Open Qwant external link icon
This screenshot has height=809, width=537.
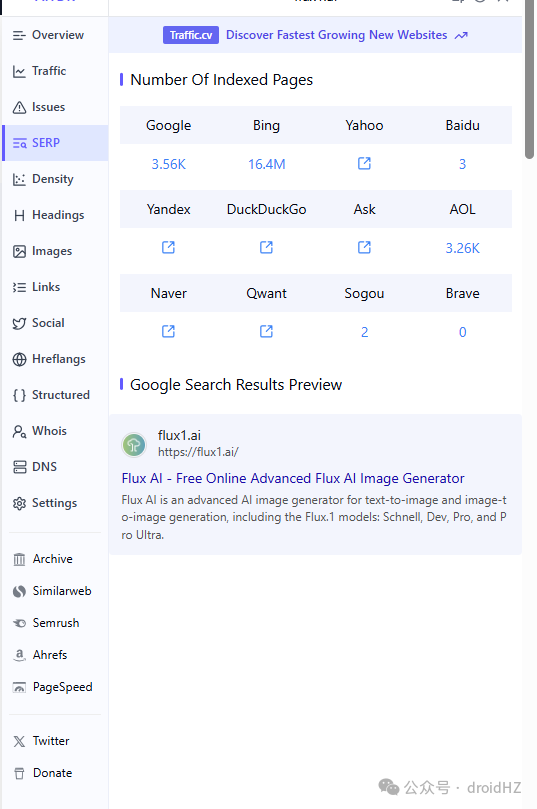(x=266, y=331)
